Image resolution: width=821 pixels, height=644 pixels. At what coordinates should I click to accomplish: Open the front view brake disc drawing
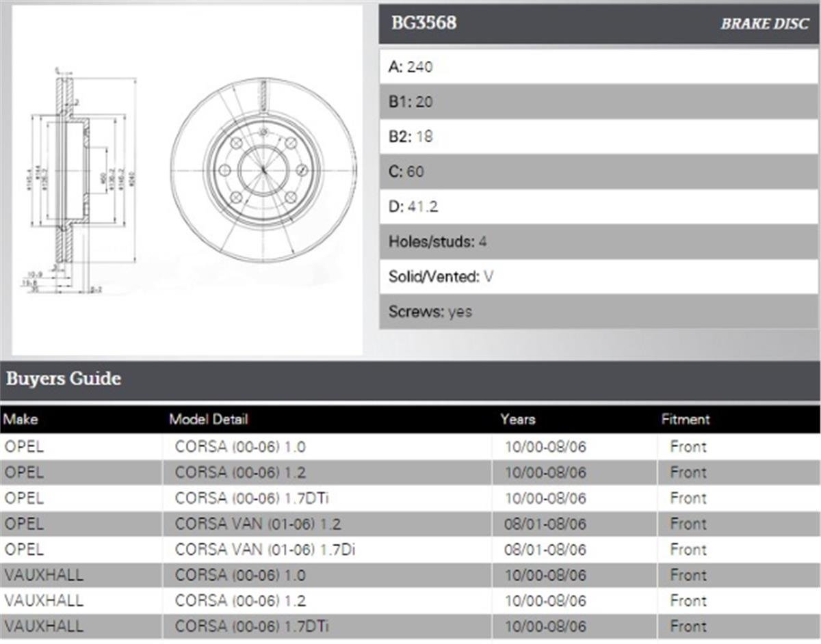(x=263, y=170)
